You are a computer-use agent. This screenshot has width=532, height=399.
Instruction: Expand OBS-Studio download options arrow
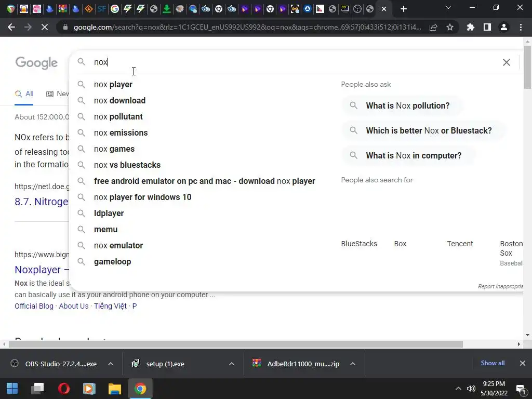tap(110, 364)
